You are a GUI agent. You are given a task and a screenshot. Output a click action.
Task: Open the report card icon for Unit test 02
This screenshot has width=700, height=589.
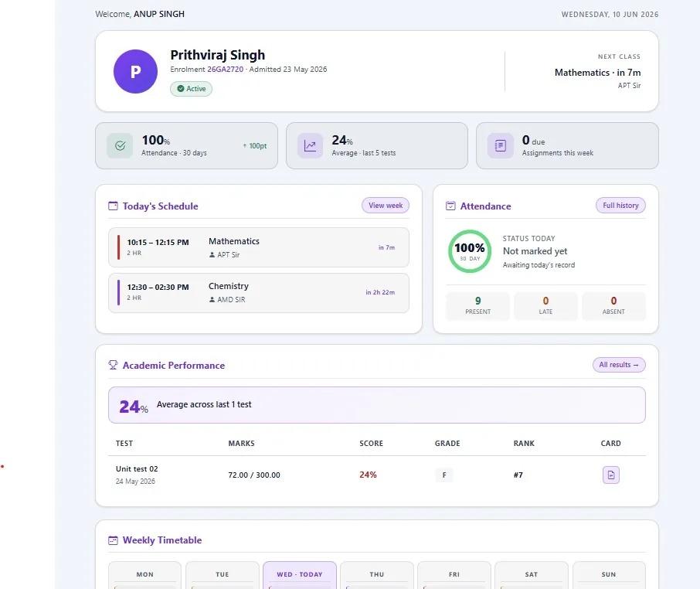point(610,475)
